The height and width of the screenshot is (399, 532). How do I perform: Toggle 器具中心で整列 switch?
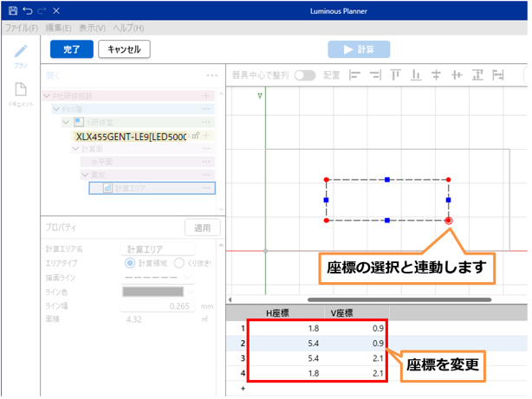305,75
